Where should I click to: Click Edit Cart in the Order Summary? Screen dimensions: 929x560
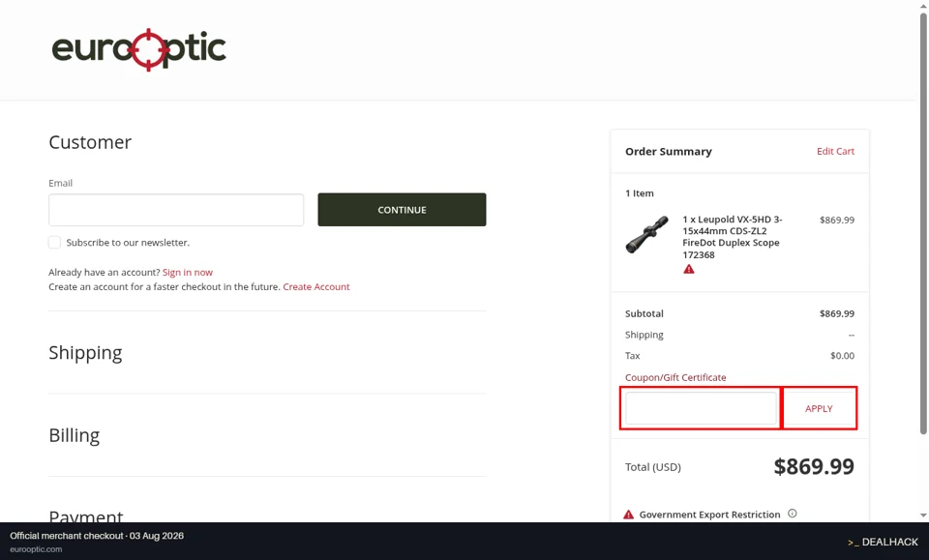pyautogui.click(x=835, y=151)
